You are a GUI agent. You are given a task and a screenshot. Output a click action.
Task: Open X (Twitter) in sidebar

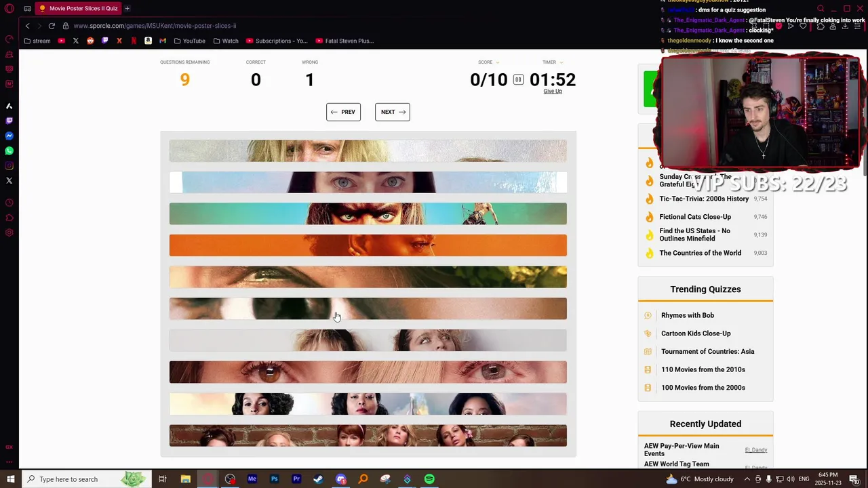pyautogui.click(x=9, y=180)
